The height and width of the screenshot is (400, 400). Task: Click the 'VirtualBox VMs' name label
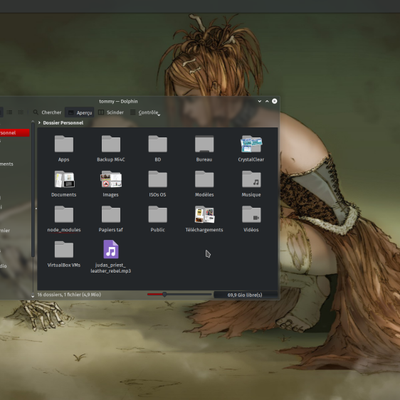coord(64,265)
